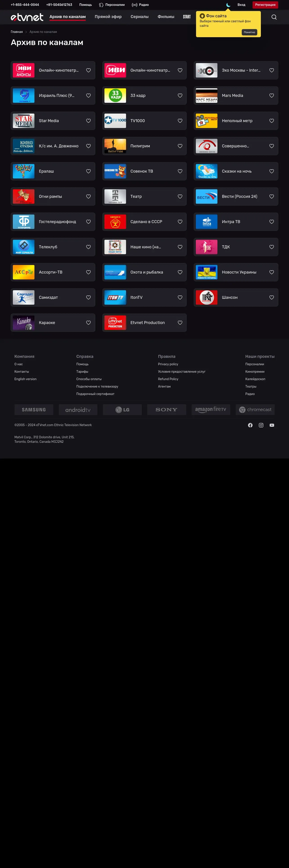Add Ералаш to favorites heart
Viewport: 289px width, 868px height.
[88, 171]
